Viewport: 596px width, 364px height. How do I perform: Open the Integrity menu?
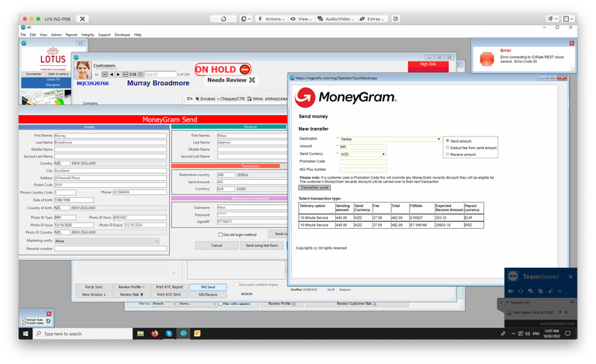pos(88,35)
